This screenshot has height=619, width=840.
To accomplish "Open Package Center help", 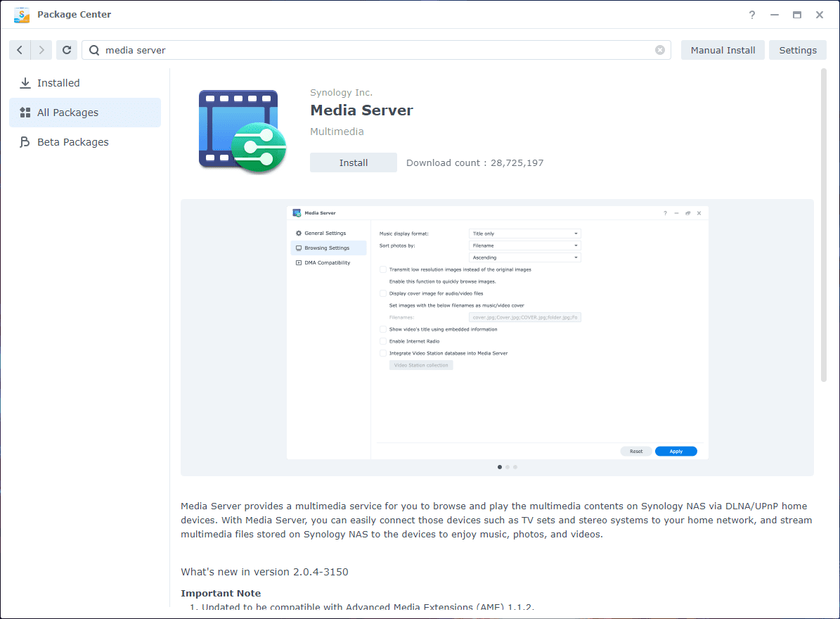I will pos(752,15).
